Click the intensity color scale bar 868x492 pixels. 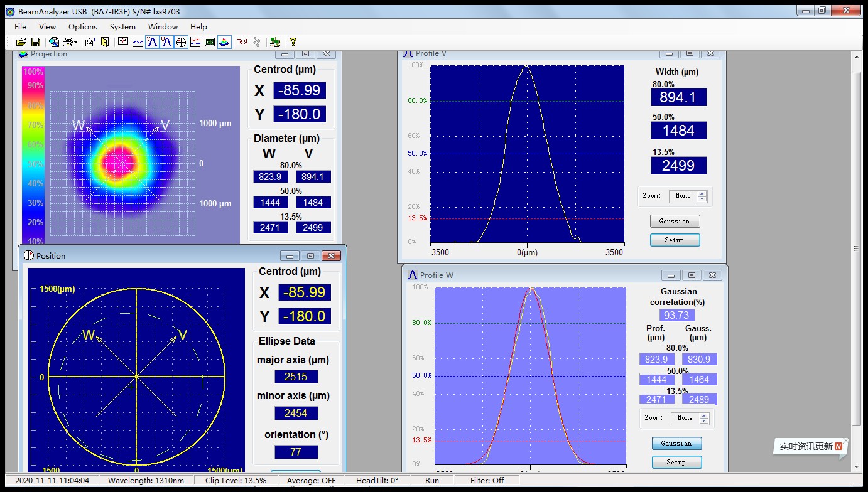(33, 154)
